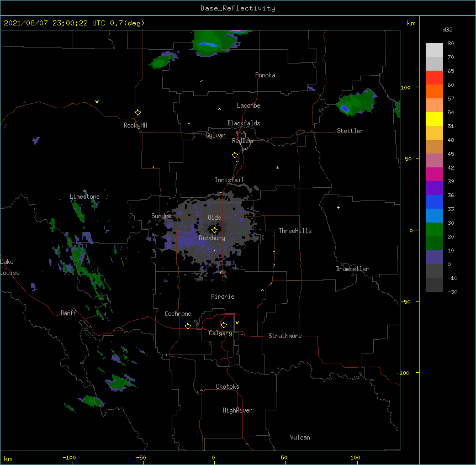
Task: Select the legend value -30 label
Action: click(x=452, y=292)
